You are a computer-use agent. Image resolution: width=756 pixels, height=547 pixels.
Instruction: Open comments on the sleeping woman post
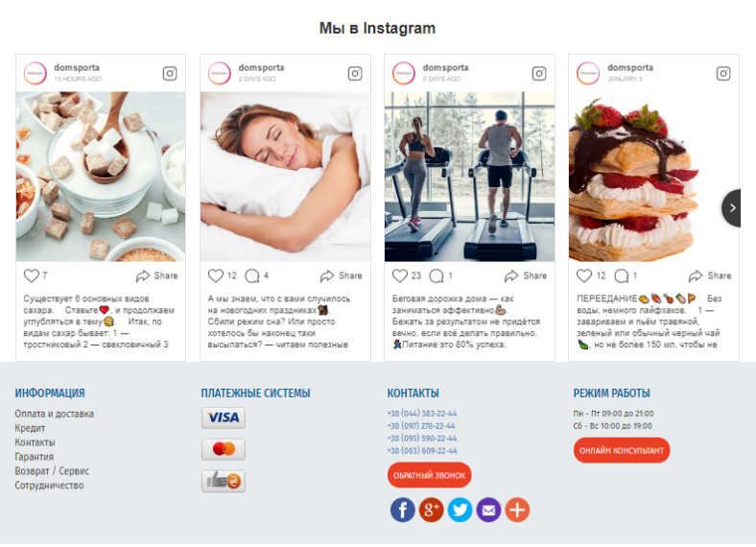(x=252, y=276)
